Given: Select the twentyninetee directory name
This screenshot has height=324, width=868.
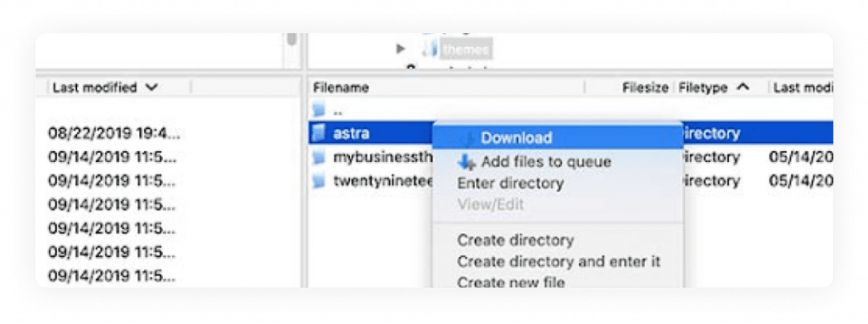Looking at the screenshot, I should click(x=382, y=182).
